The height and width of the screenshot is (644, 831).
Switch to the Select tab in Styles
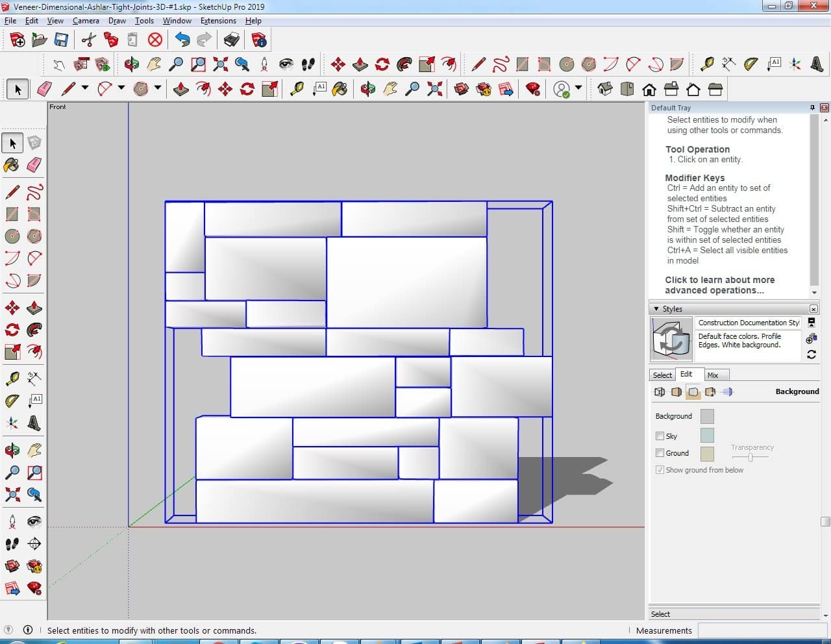662,375
